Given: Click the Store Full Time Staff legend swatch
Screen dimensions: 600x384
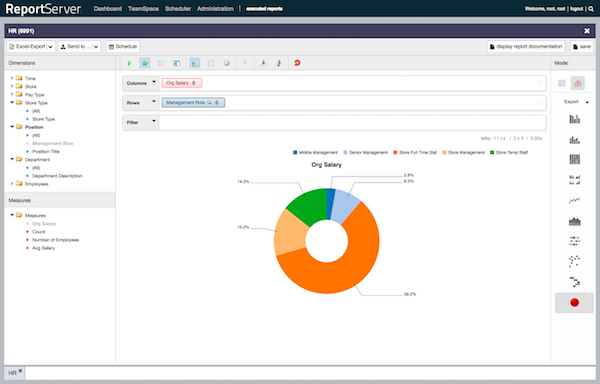Looking at the screenshot, I should (x=395, y=153).
